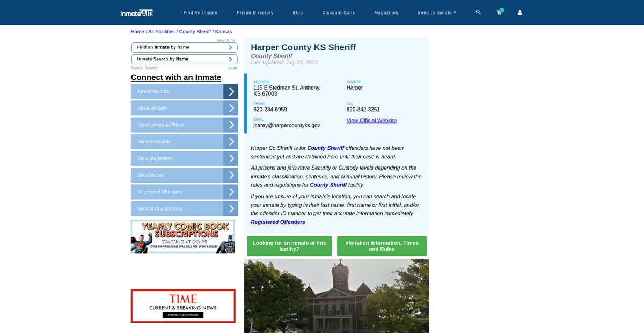Click the TIME Current & Breaking News banner

tap(183, 306)
